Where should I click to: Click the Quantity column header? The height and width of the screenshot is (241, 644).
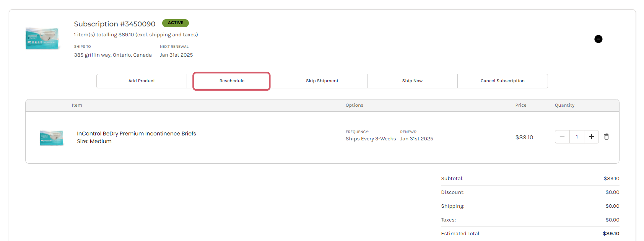(x=564, y=105)
